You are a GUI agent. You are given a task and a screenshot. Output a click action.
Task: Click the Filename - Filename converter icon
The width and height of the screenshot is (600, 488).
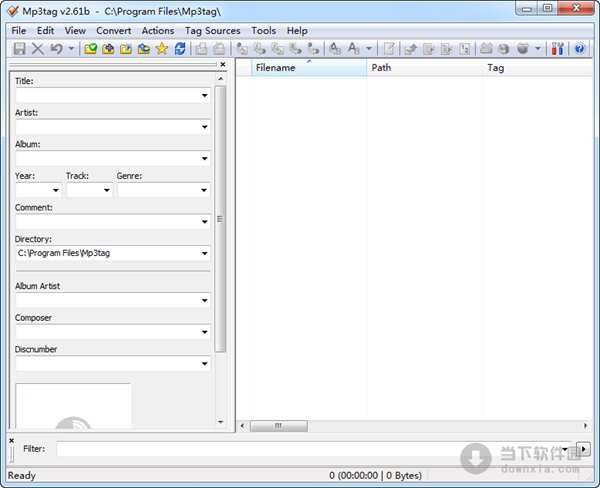278,49
